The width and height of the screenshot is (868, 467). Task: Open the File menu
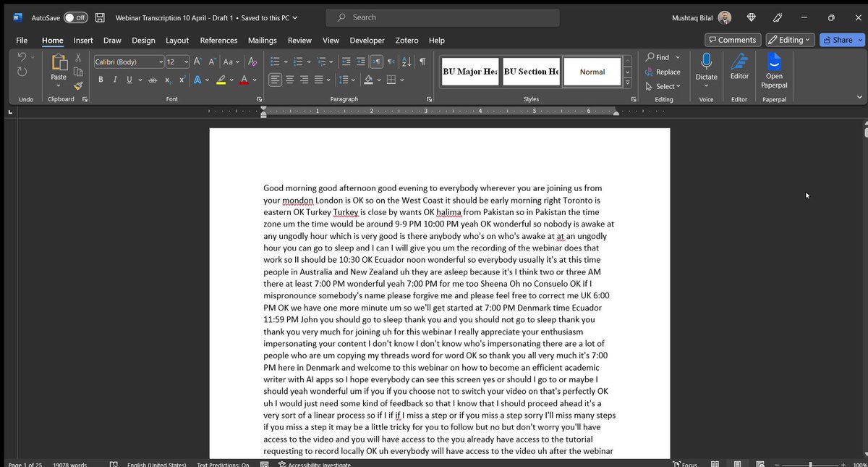22,41
